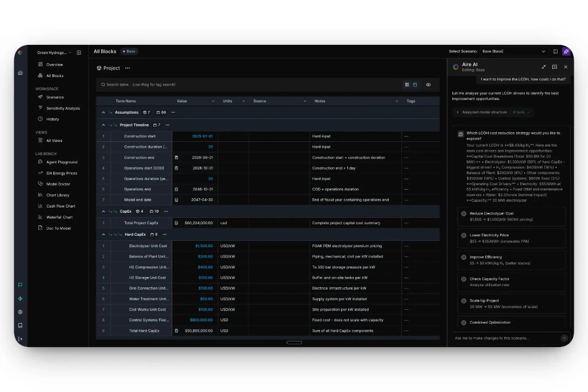Image resolution: width=588 pixels, height=392 pixels.
Task: Open the comment icon in Aire AI panel header
Action: 554,67
